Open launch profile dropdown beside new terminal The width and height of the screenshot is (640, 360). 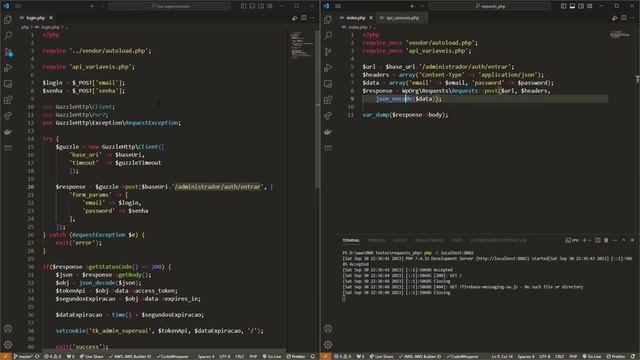590,240
